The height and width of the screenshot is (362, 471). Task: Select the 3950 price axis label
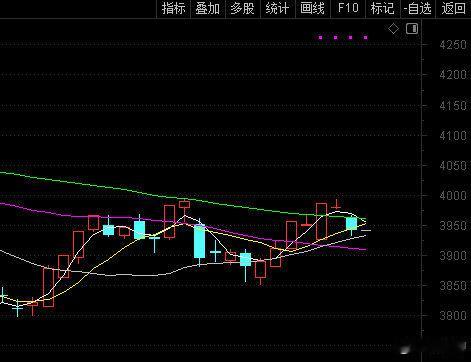point(453,226)
